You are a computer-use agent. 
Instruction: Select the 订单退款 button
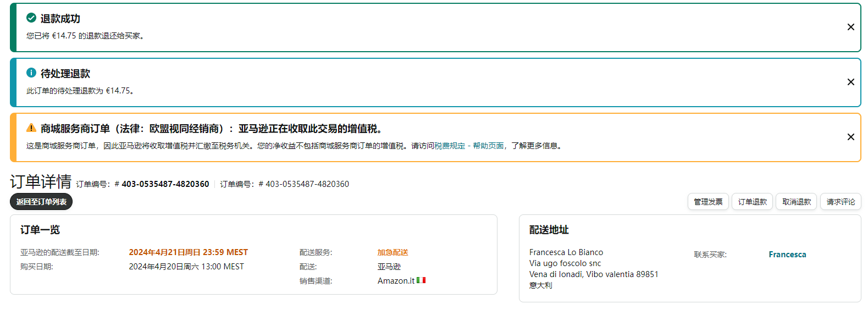click(752, 202)
